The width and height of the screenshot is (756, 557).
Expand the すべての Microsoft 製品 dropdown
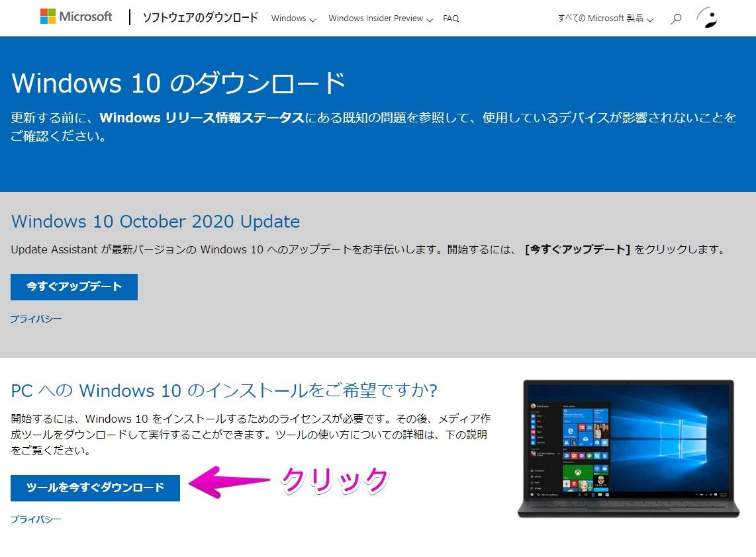tap(606, 19)
